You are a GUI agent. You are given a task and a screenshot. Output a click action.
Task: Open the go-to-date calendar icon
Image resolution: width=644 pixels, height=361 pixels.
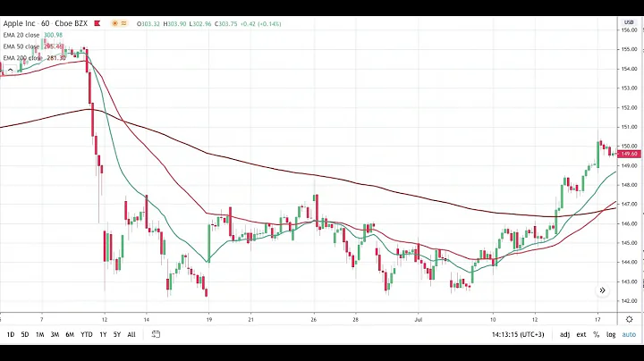tap(156, 334)
